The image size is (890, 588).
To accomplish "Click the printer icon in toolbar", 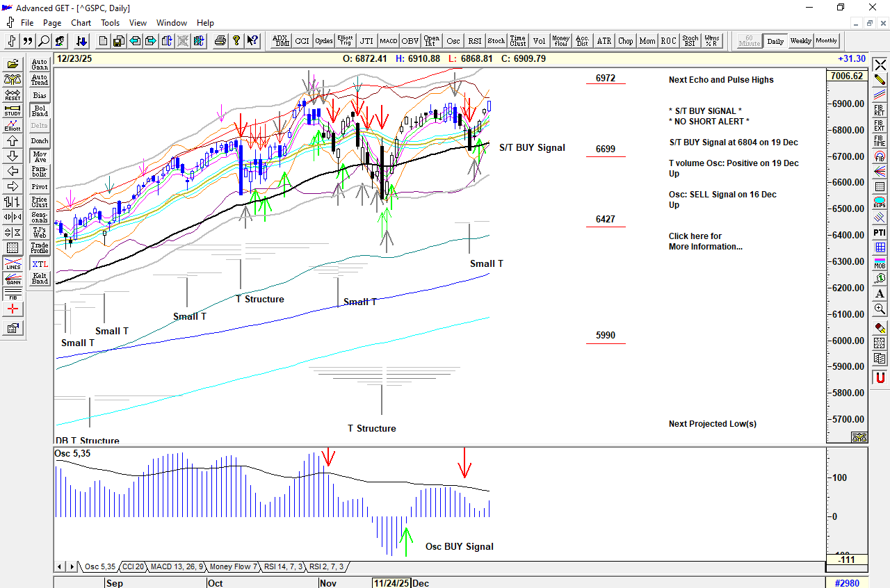I will click(220, 41).
